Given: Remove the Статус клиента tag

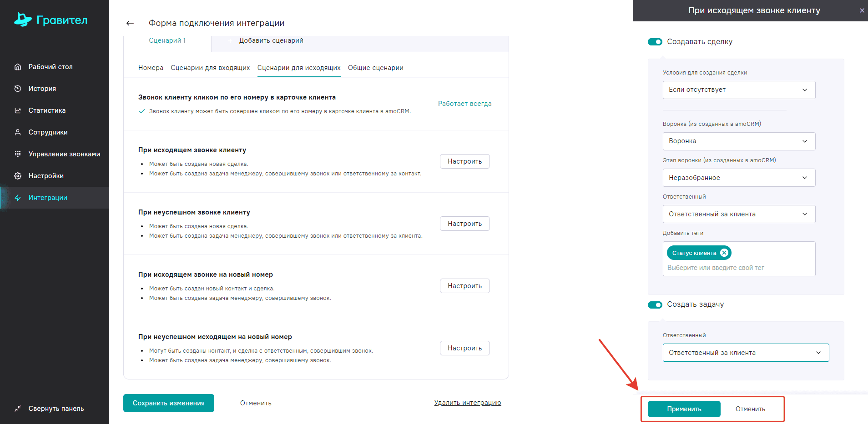Looking at the screenshot, I should pyautogui.click(x=724, y=253).
